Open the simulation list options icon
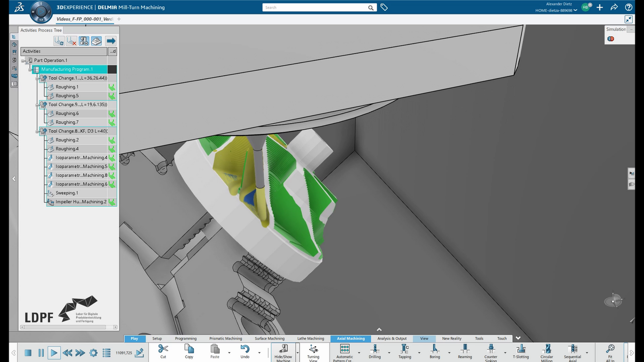Image resolution: width=644 pixels, height=362 pixels. pyautogui.click(x=107, y=353)
